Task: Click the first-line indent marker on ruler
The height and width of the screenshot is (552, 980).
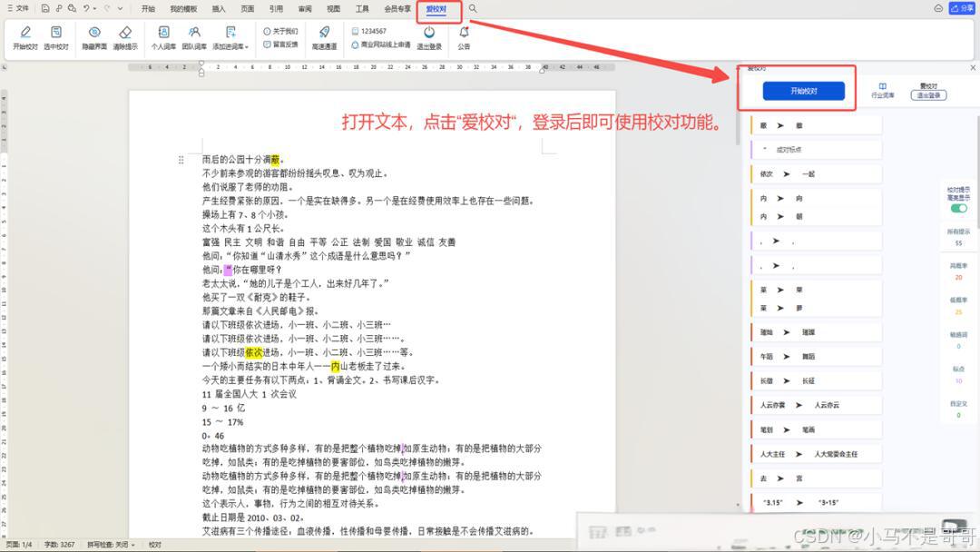Action: (201, 64)
